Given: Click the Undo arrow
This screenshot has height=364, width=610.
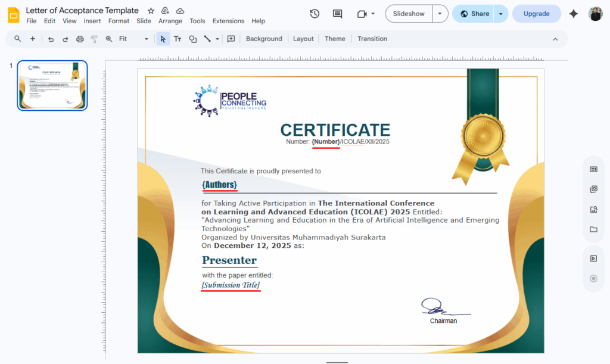Looking at the screenshot, I should tap(51, 39).
